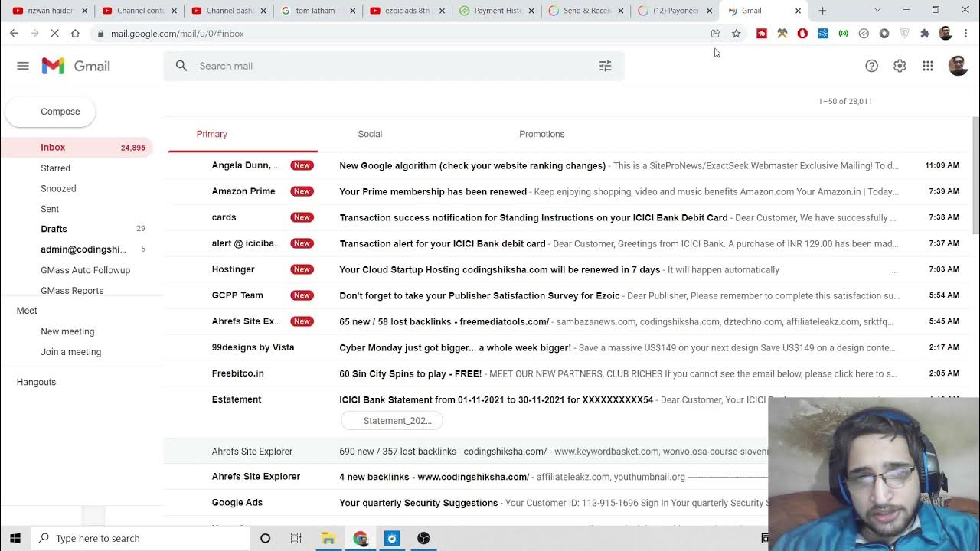Reload page using home button icon

[75, 34]
